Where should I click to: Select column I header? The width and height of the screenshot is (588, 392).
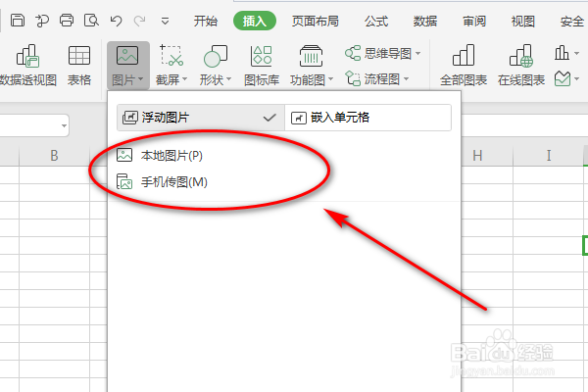pyautogui.click(x=548, y=155)
